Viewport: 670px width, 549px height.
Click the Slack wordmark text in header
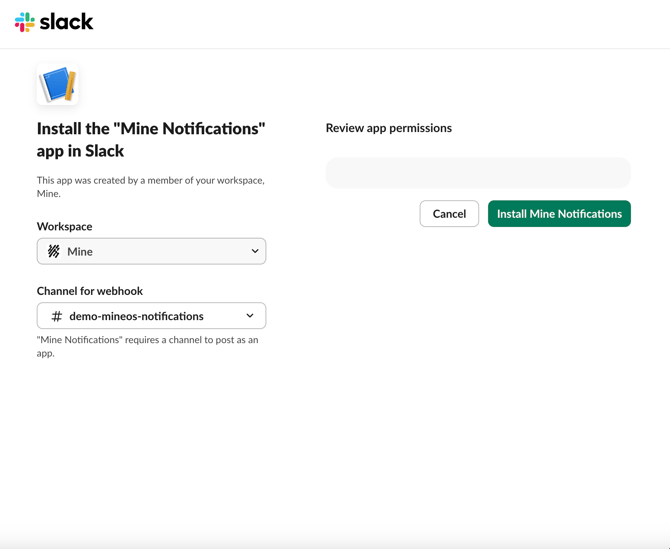67,21
